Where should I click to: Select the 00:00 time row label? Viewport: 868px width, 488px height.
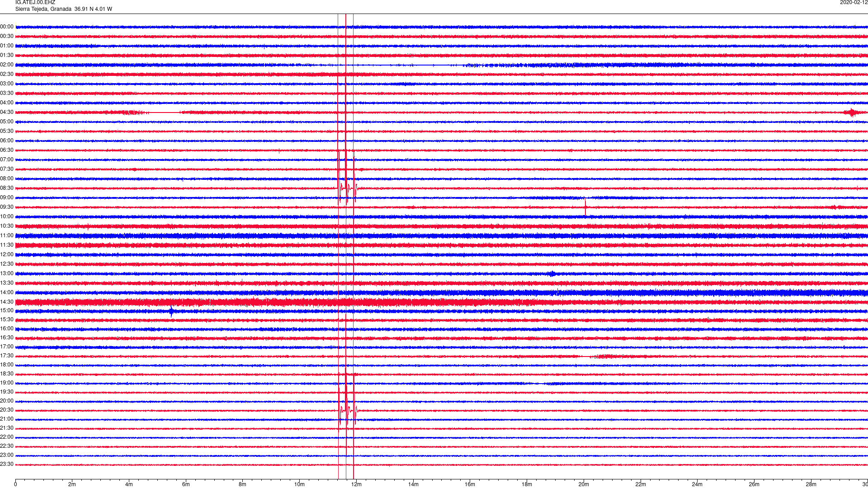7,27
